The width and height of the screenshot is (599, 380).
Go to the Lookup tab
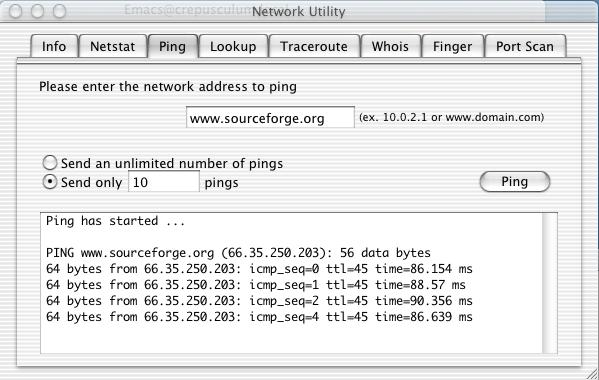[x=233, y=47]
